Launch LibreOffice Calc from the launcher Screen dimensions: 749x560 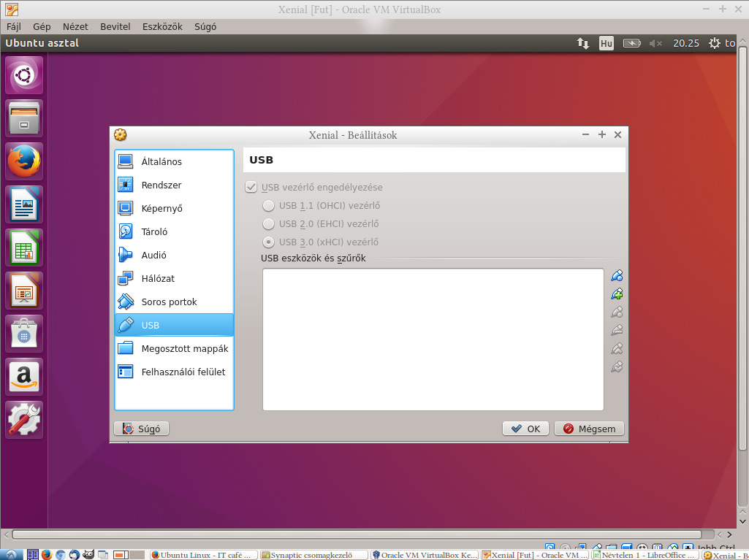tap(24, 248)
